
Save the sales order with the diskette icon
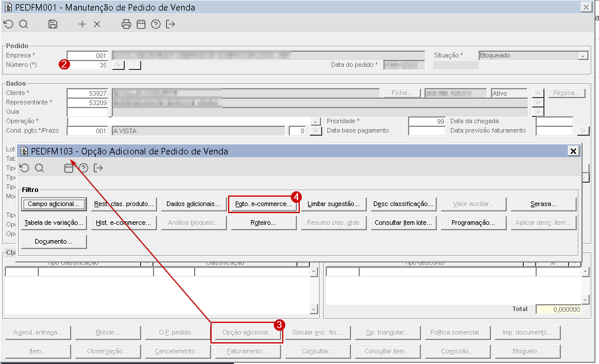(x=53, y=25)
